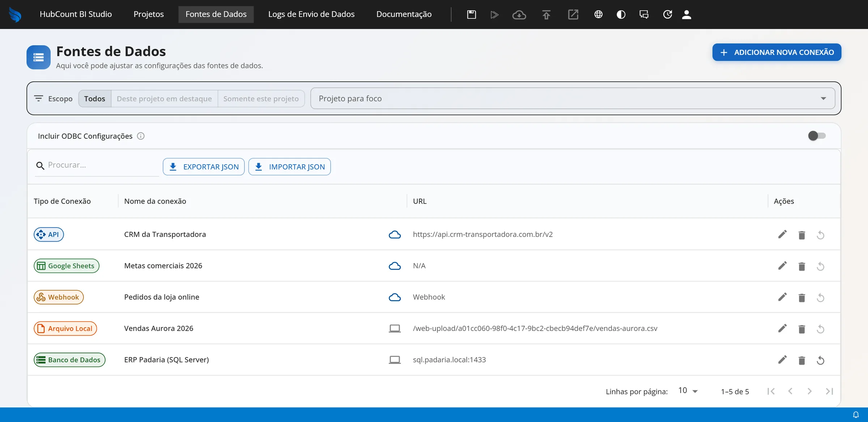Click refresh icon for Metas comerciais 2026
868x422 pixels.
(x=821, y=267)
